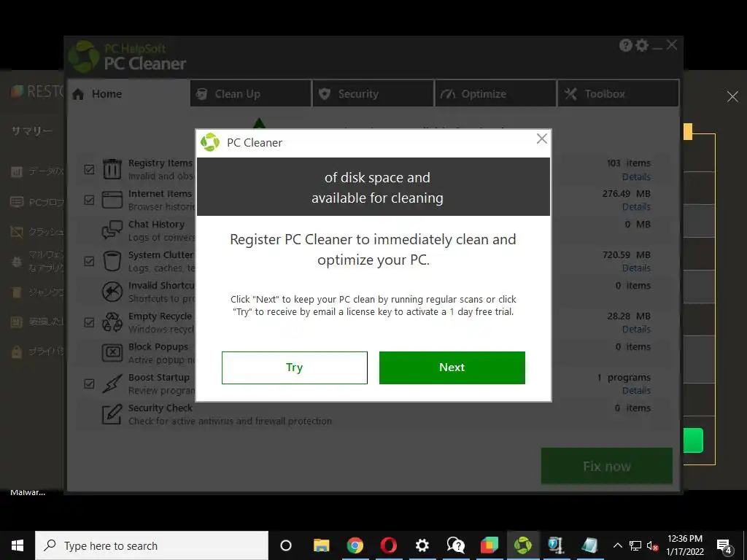The width and height of the screenshot is (747, 560).
Task: Open PC Cleaner settings gear
Action: click(x=642, y=45)
